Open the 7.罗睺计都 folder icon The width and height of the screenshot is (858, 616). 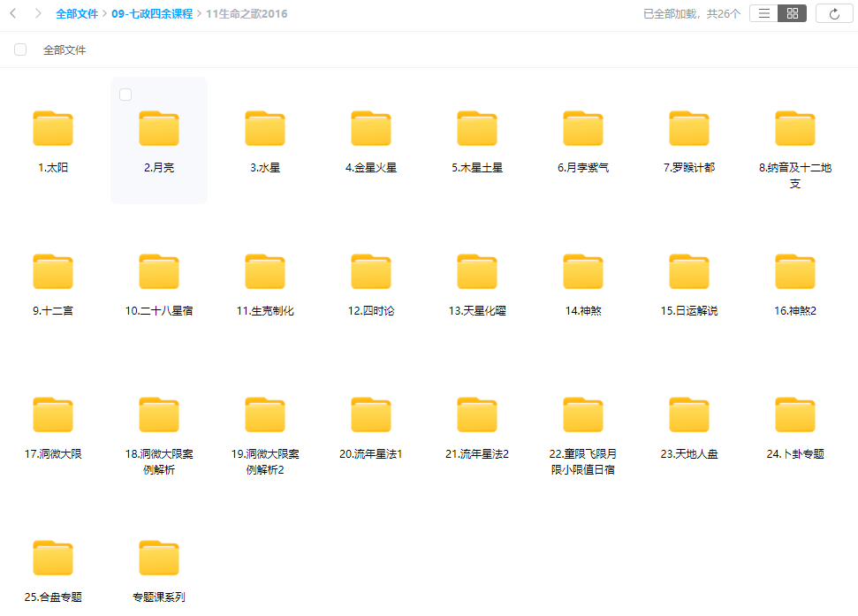pyautogui.click(x=689, y=128)
